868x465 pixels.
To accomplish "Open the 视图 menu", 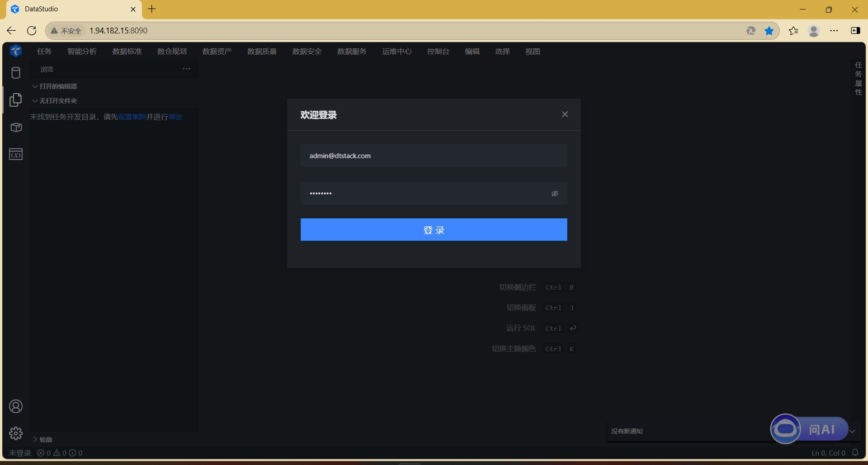I will 533,52.
